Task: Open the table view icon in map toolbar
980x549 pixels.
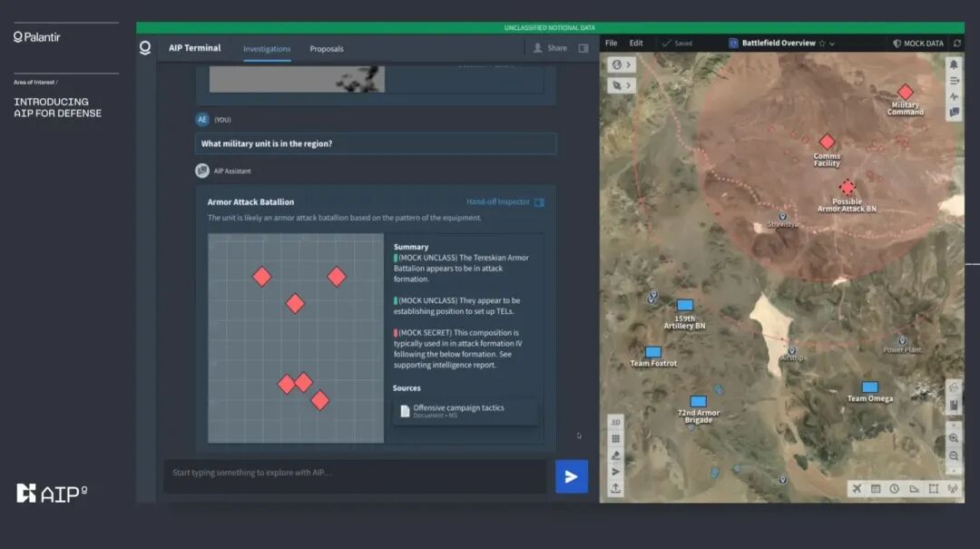Action: pyautogui.click(x=876, y=488)
